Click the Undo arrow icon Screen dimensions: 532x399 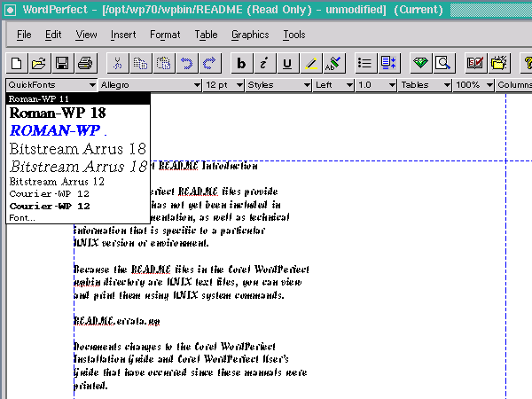pyautogui.click(x=187, y=63)
